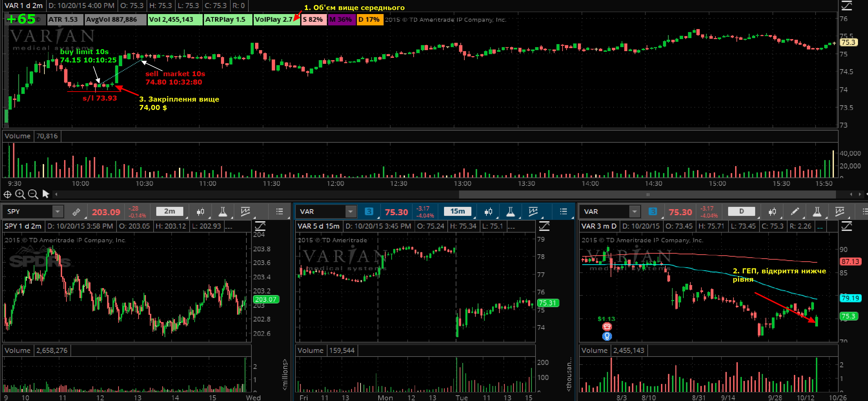Open the chart style candle icon on the SPY chart
This screenshot has width=868, height=401.
pos(201,212)
